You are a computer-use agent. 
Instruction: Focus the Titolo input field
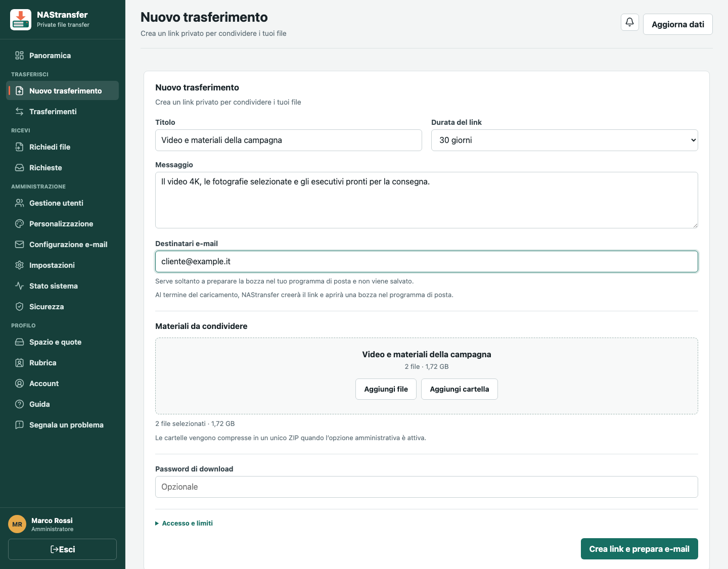point(288,140)
